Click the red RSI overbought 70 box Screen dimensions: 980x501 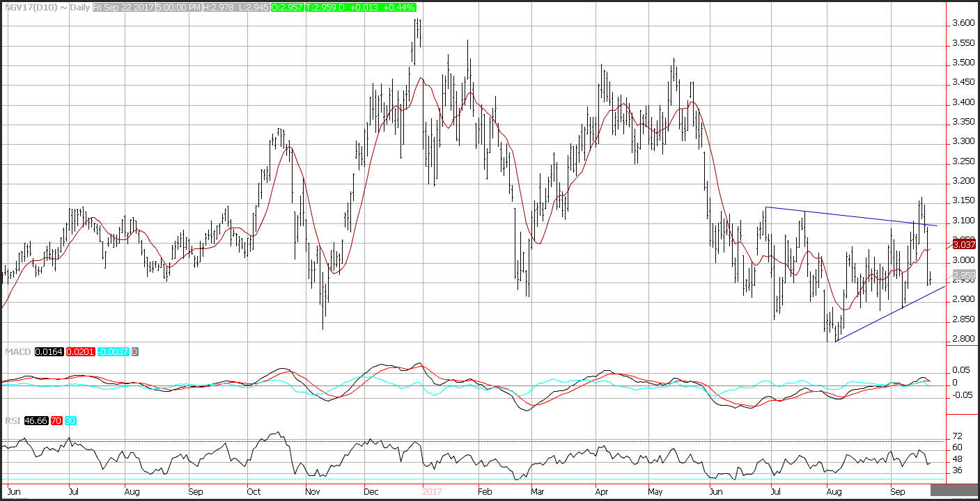[57, 420]
